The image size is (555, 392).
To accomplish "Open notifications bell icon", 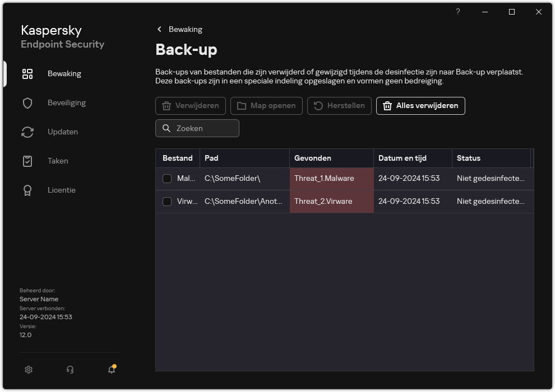I will click(112, 370).
